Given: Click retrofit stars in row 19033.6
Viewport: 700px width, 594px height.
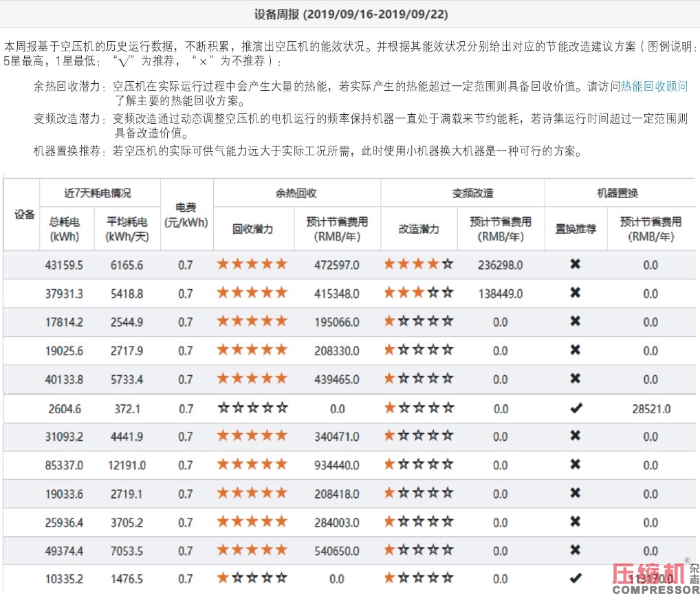Looking at the screenshot, I should coord(419,493).
